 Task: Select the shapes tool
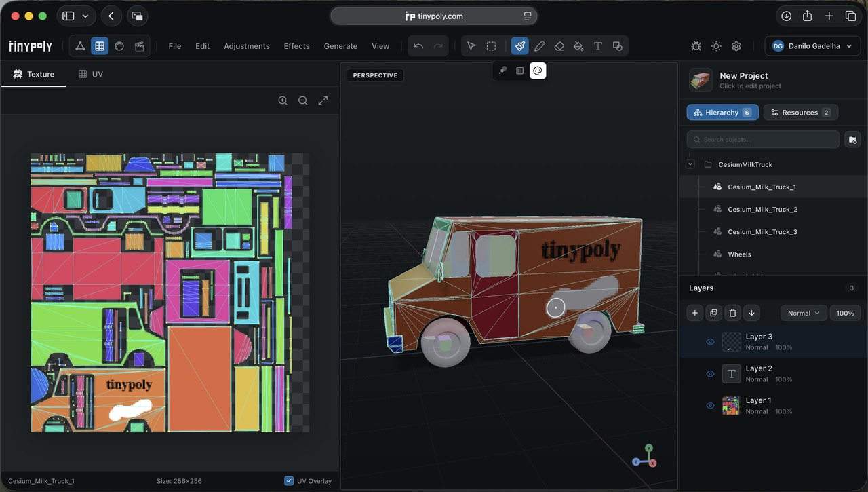click(617, 46)
